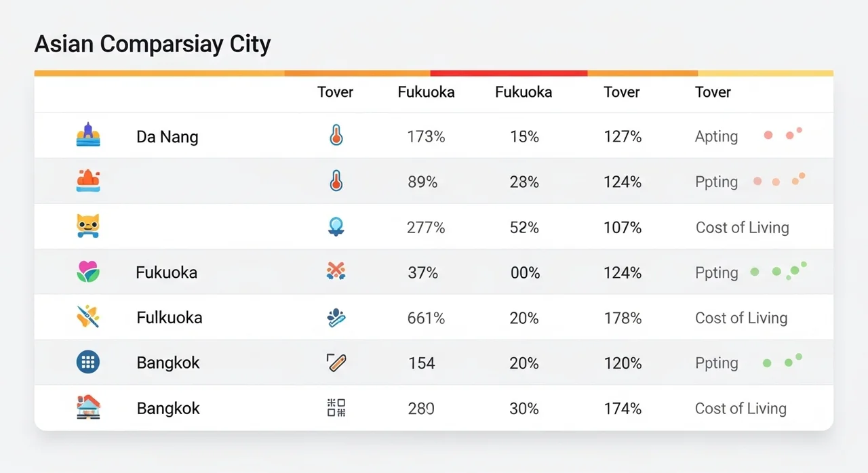868x473 pixels.
Task: Open the house icon beside Bangkok
Action: coord(88,407)
